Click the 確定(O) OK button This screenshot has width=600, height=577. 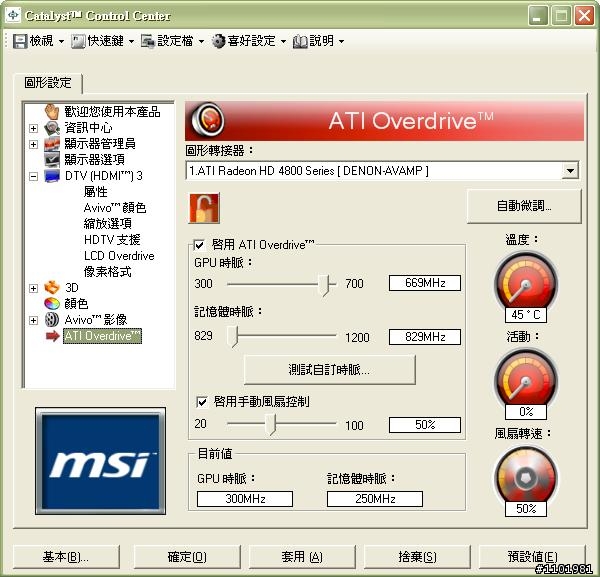coord(187,557)
